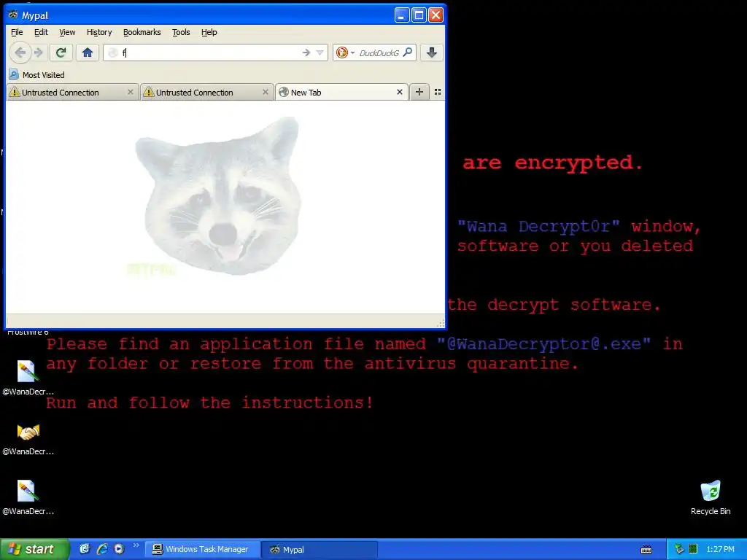Open the File menu
The width and height of the screenshot is (747, 560).
click(17, 32)
